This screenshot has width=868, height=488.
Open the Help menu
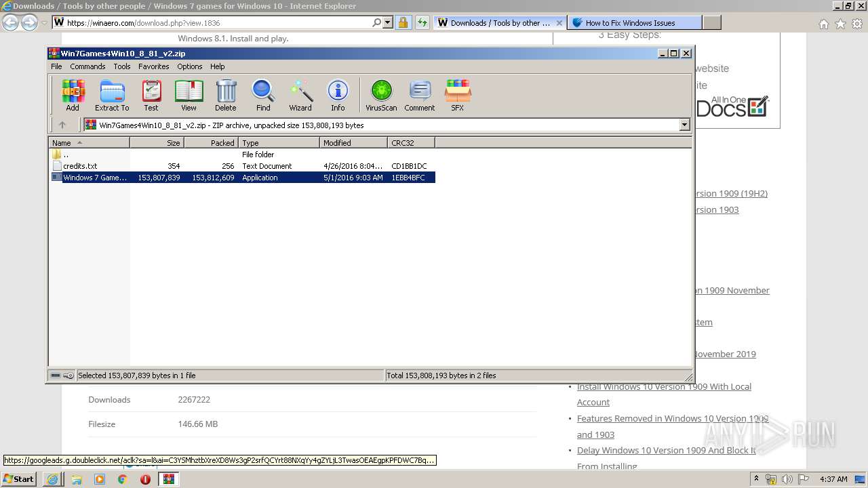[217, 66]
